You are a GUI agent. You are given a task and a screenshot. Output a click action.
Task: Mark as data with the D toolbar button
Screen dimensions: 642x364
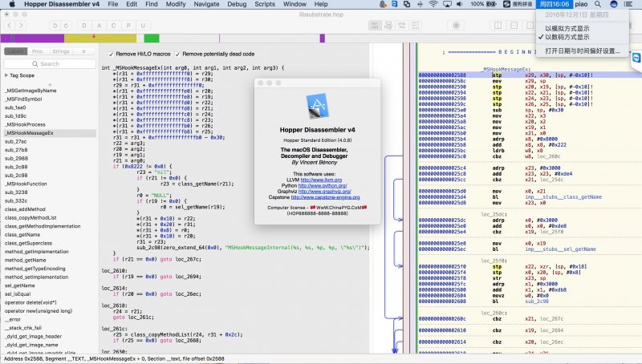point(84,26)
